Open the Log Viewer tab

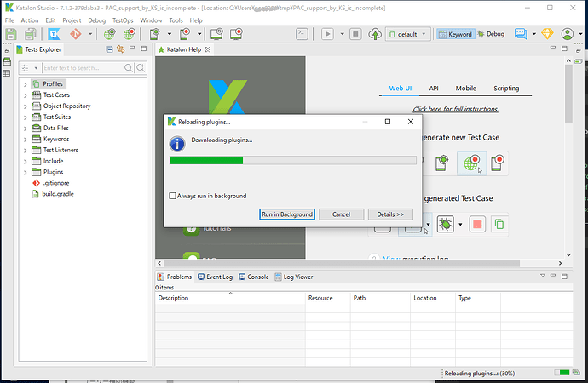pos(294,277)
